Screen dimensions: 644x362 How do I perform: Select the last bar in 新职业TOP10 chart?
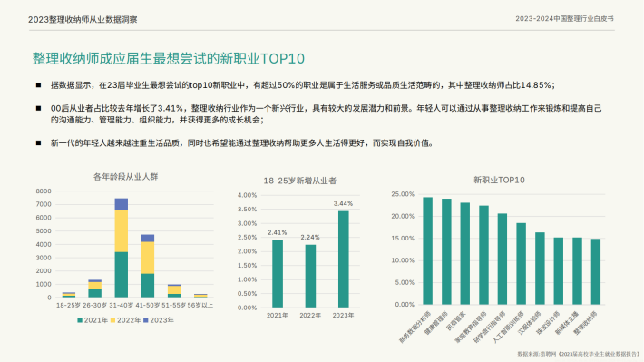(596, 271)
